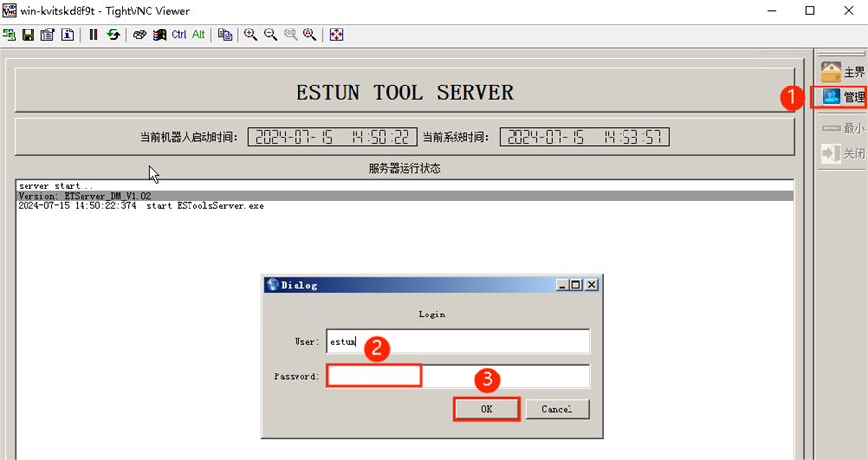Toggle the Ctrl key modifier
868x460 pixels.
point(179,34)
